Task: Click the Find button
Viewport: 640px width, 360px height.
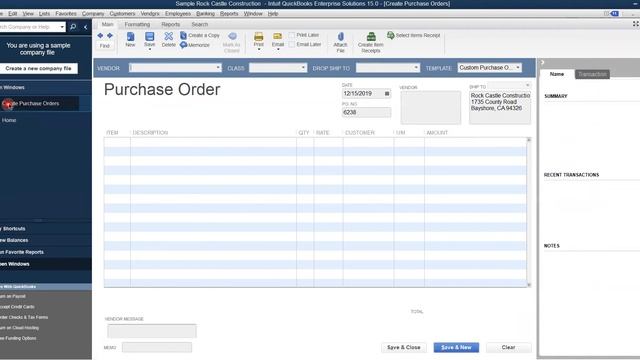Action: pyautogui.click(x=105, y=46)
